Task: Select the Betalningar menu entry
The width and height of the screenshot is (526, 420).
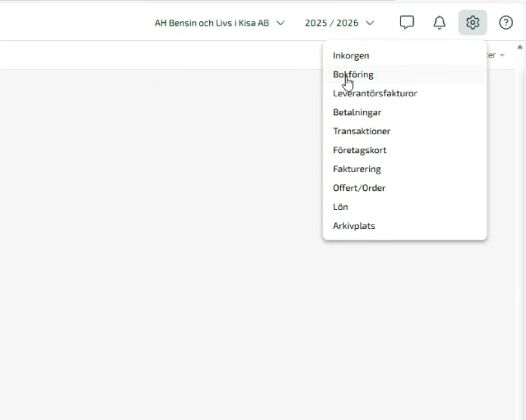Action: [x=357, y=112]
